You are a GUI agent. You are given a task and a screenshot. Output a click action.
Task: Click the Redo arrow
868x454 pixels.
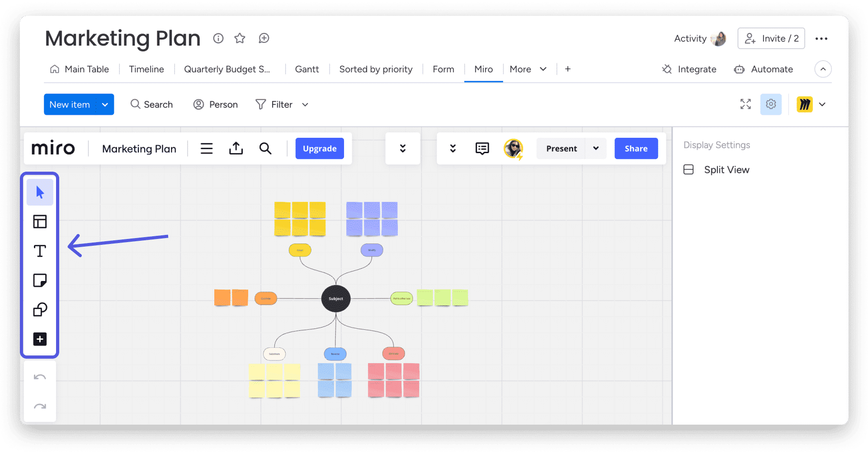coord(40,407)
